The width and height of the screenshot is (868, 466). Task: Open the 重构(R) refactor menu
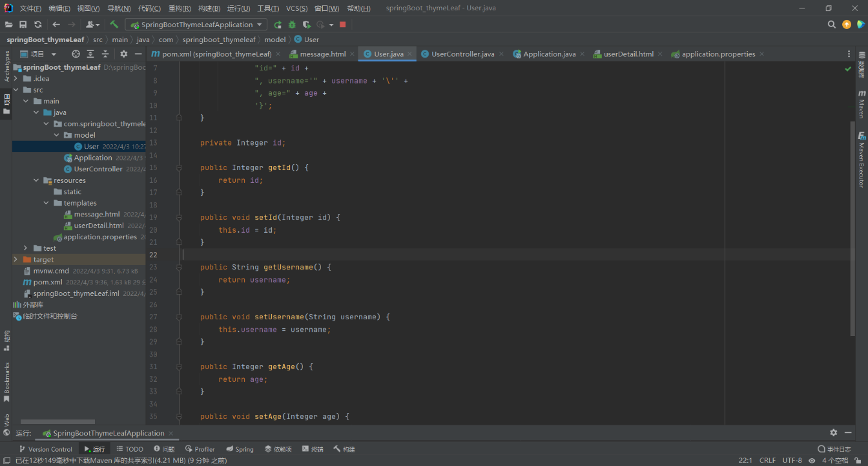click(x=180, y=8)
